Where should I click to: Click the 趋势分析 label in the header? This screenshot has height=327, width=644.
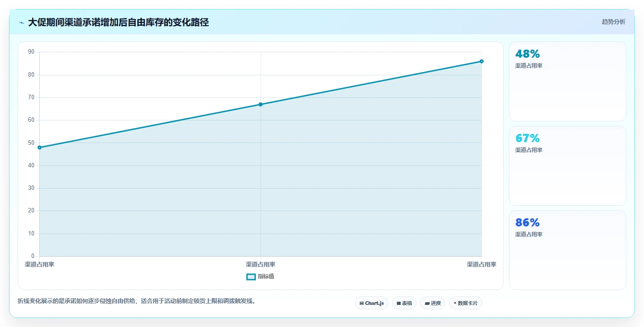[613, 22]
